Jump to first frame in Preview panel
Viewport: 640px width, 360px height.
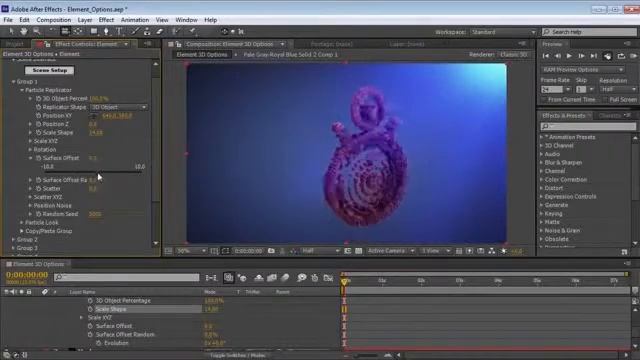click(546, 56)
